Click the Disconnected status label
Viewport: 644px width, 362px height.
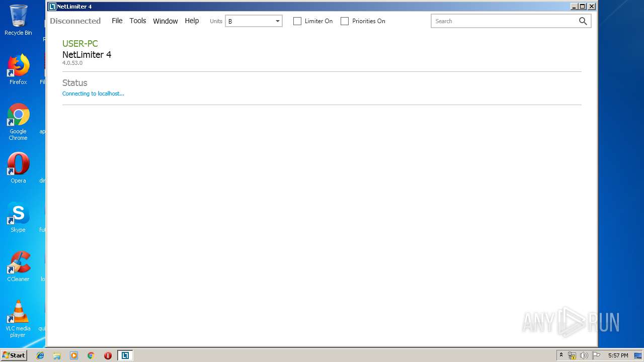pos(75,21)
